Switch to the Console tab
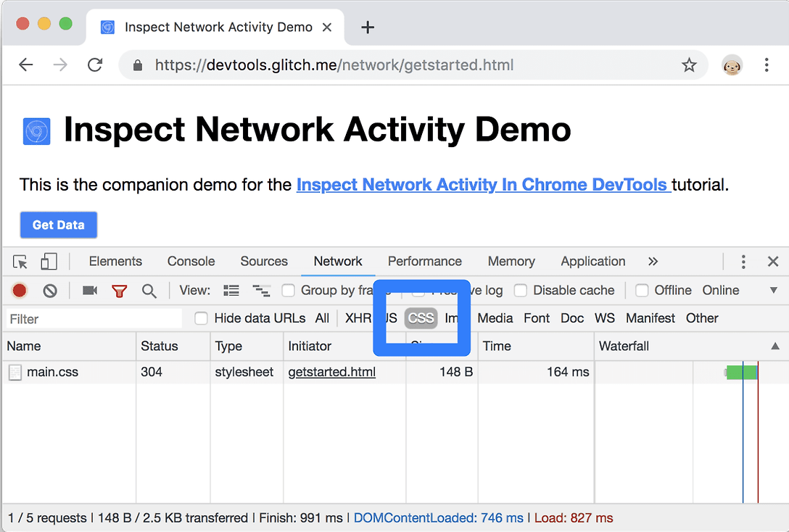The image size is (789, 532). click(x=191, y=262)
